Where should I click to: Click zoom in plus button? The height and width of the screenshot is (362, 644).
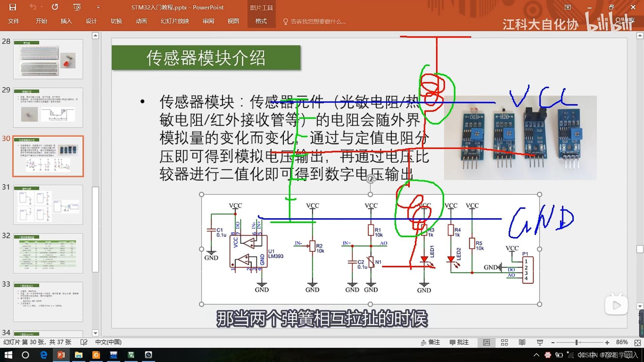(607, 342)
